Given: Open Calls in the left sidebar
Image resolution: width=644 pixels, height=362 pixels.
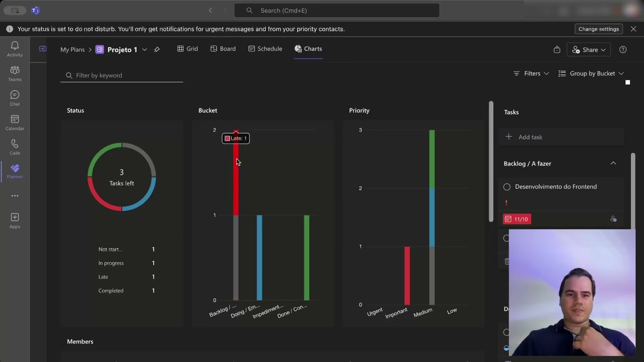Looking at the screenshot, I should [15, 147].
